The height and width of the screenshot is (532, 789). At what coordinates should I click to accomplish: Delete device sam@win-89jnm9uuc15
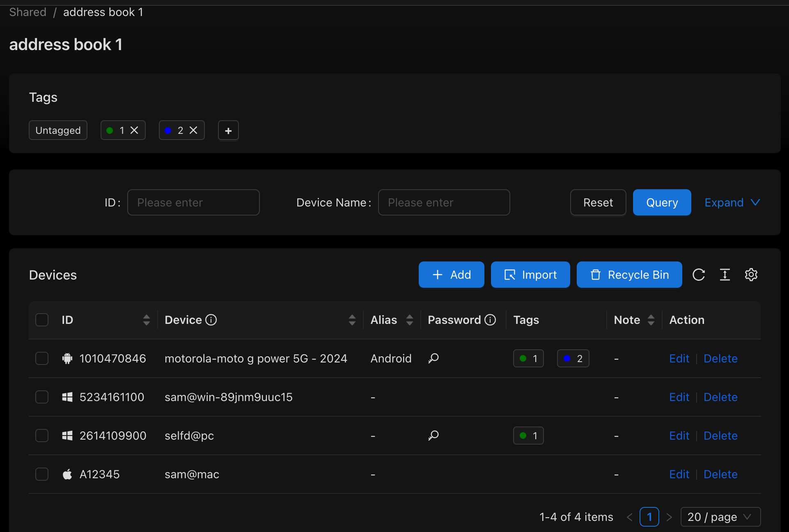click(720, 397)
